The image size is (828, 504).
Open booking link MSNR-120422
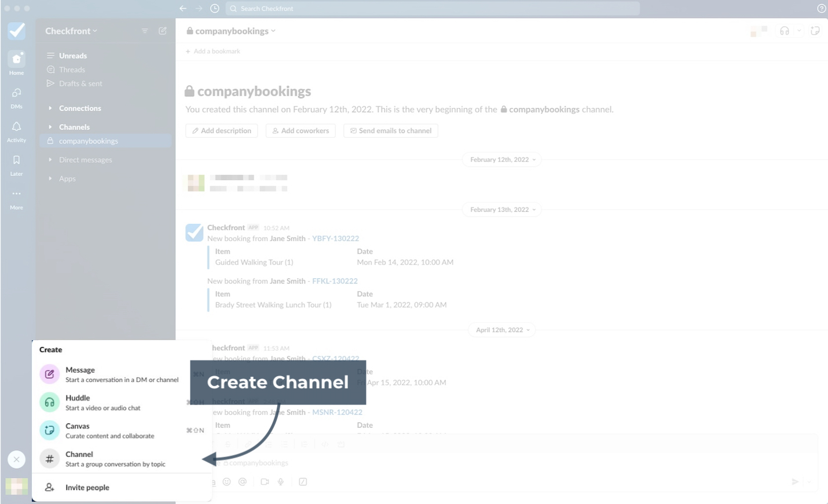pos(337,413)
